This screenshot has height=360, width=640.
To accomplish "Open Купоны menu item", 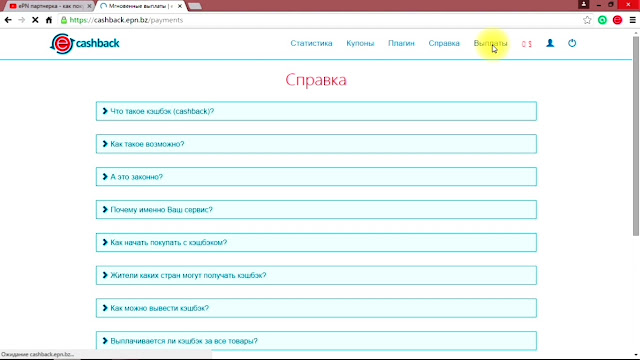I will coord(360,43).
